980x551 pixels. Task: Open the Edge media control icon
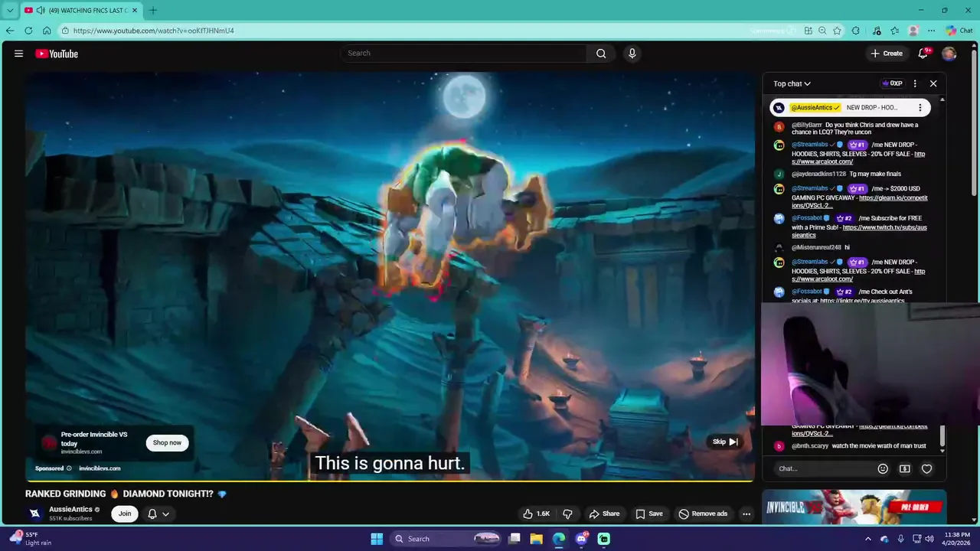[x=877, y=31]
